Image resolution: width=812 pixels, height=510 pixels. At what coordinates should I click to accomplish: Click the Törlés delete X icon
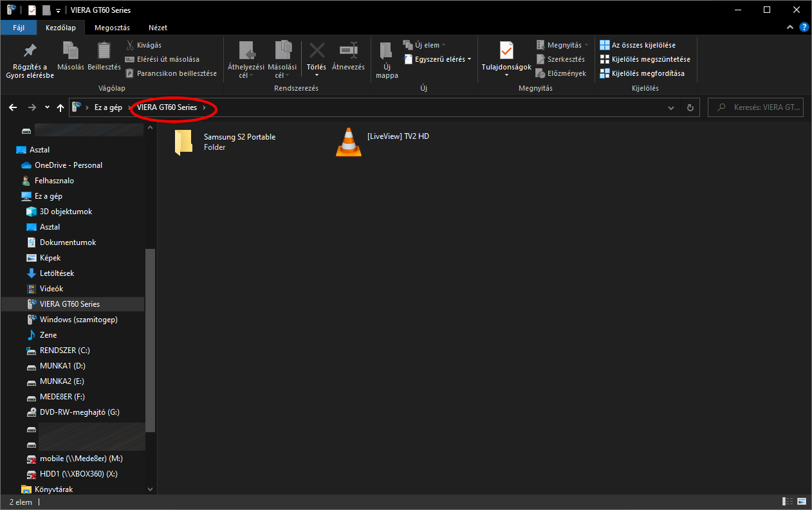pyautogui.click(x=317, y=51)
